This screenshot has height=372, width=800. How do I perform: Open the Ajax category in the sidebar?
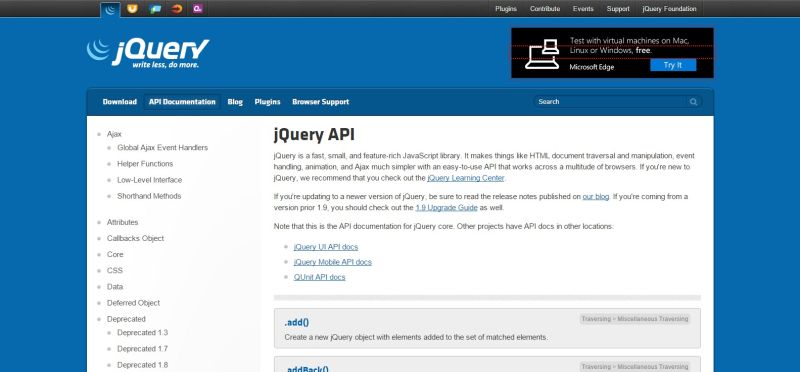click(x=114, y=134)
